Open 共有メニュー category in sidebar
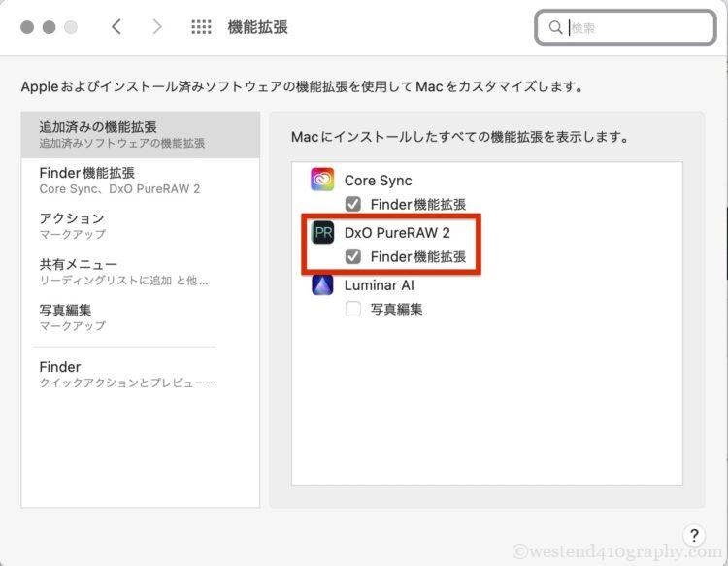 point(140,272)
